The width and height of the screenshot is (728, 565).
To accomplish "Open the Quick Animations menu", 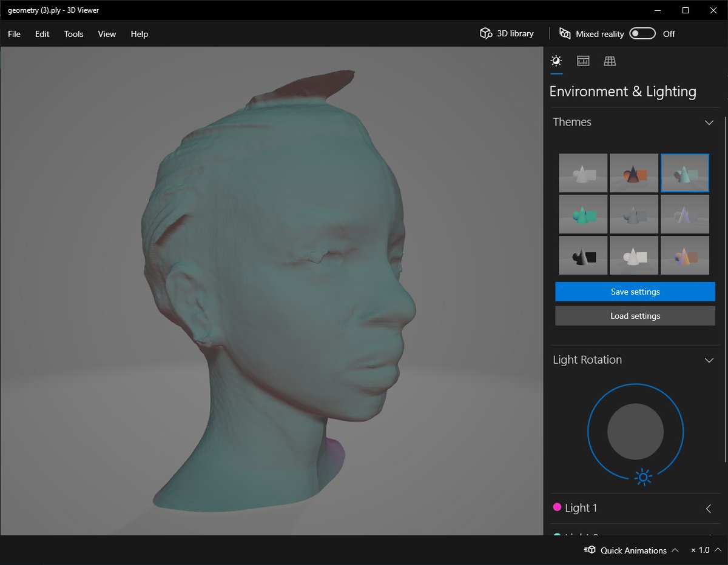I will pyautogui.click(x=632, y=550).
